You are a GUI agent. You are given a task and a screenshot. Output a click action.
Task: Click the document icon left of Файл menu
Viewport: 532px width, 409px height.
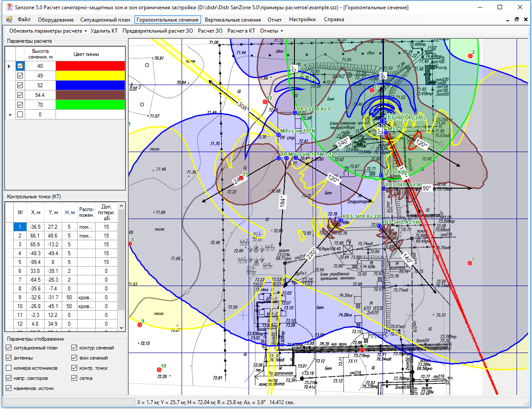tap(10, 20)
